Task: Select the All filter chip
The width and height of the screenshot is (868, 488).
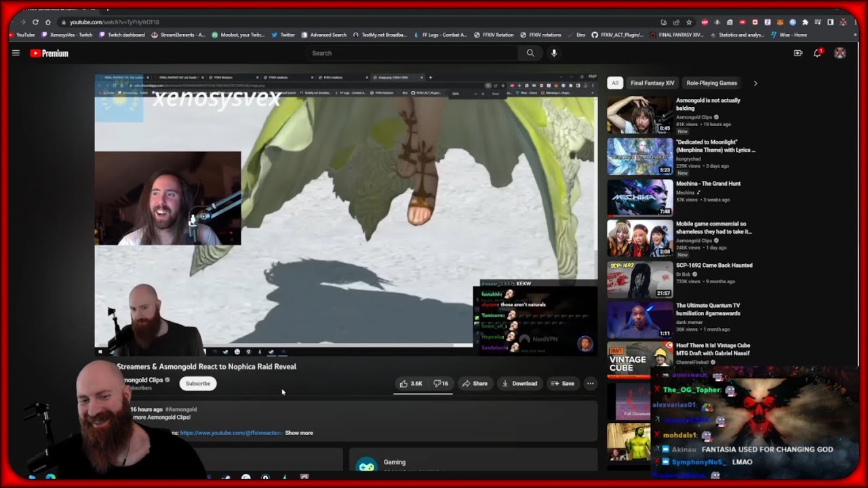Action: 615,83
